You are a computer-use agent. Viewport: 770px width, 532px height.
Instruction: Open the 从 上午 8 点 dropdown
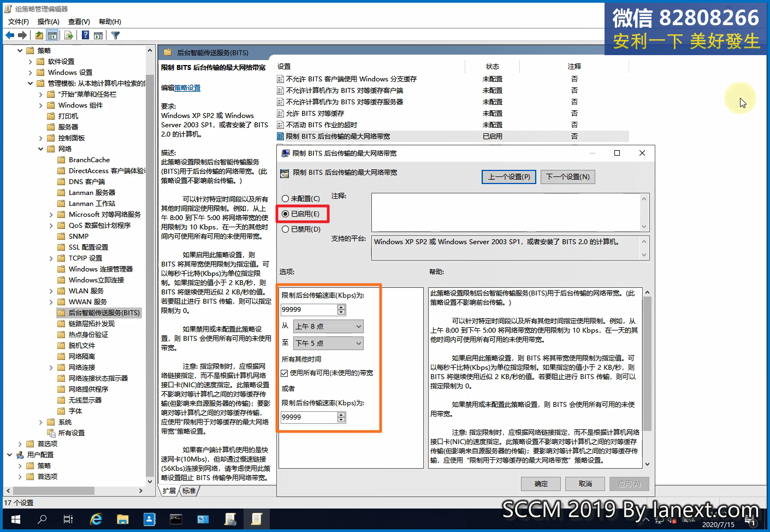click(x=328, y=326)
